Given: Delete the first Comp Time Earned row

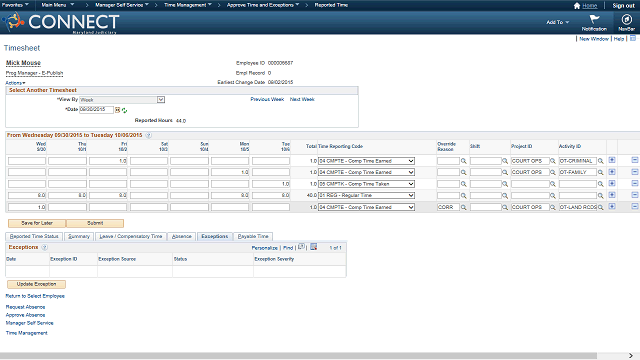Looking at the screenshot, I should point(634,160).
